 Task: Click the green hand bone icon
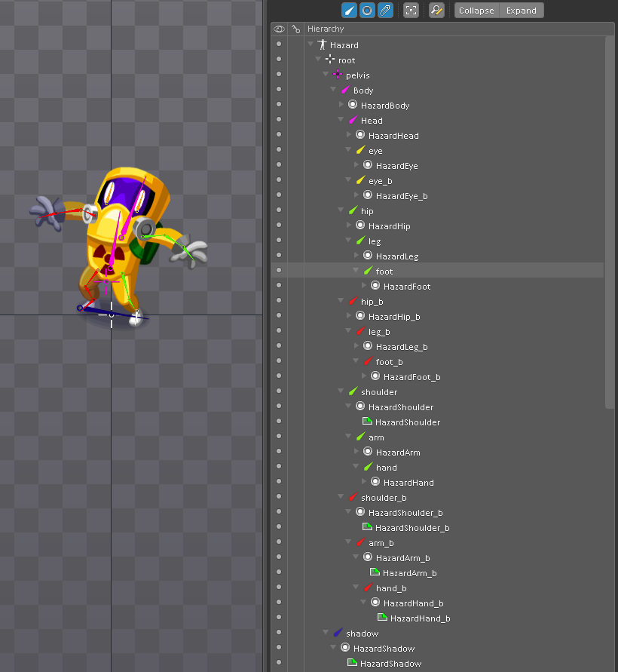(368, 467)
